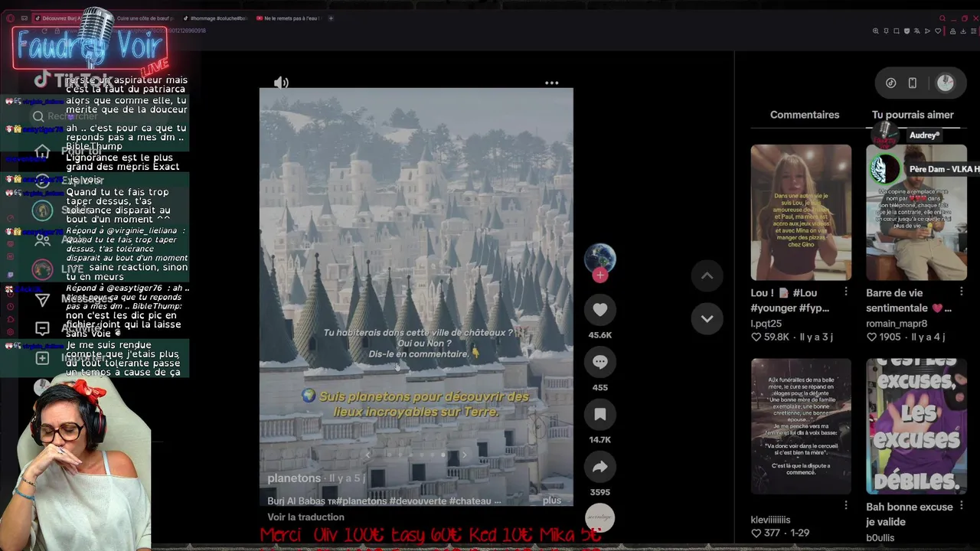Open the Opera menu logo button
980x551 pixels.
[x=10, y=18]
